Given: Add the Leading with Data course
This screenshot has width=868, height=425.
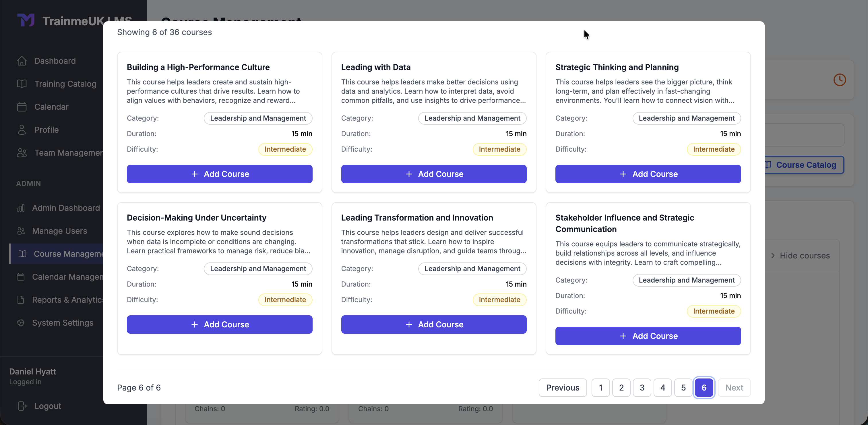Looking at the screenshot, I should point(433,174).
